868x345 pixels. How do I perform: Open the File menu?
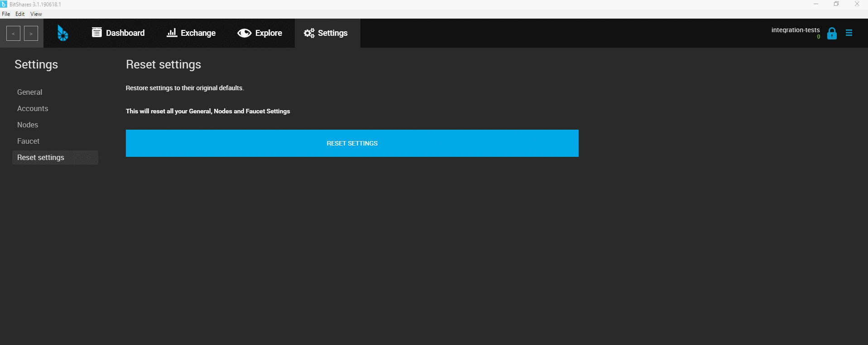click(x=6, y=14)
